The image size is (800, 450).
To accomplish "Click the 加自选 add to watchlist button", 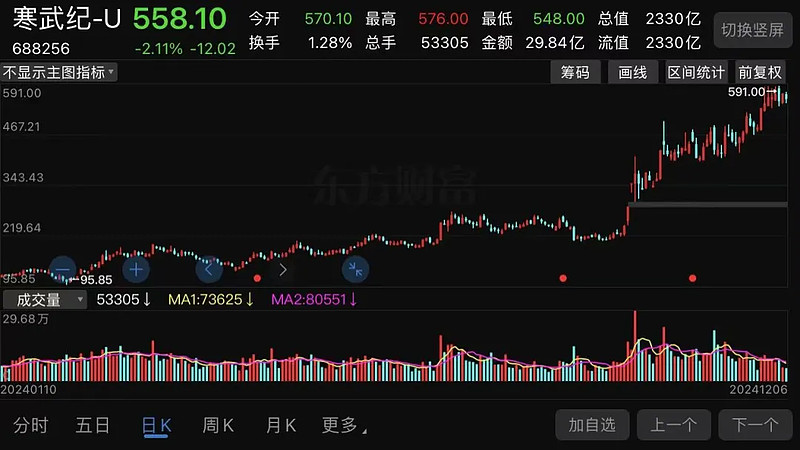I will (x=593, y=425).
